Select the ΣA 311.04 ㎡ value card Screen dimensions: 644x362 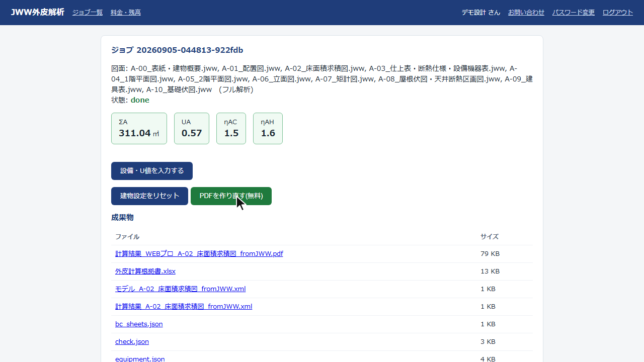139,128
